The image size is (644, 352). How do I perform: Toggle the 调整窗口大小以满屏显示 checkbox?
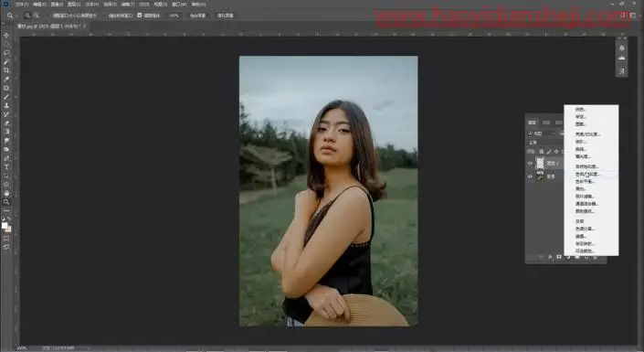(x=49, y=16)
